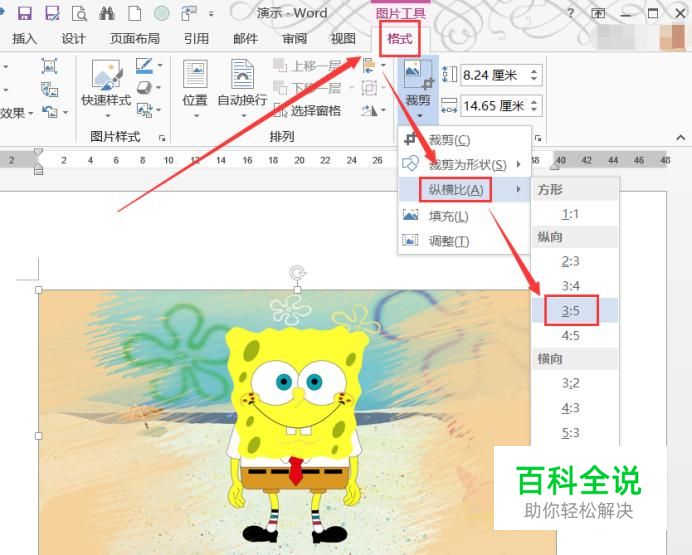Open Ribbon Display Options icon

[x=598, y=13]
